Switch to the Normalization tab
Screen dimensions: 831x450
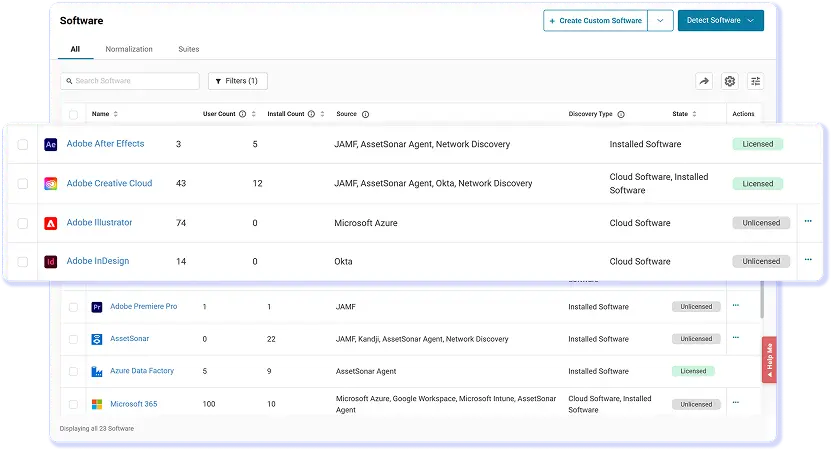(129, 49)
